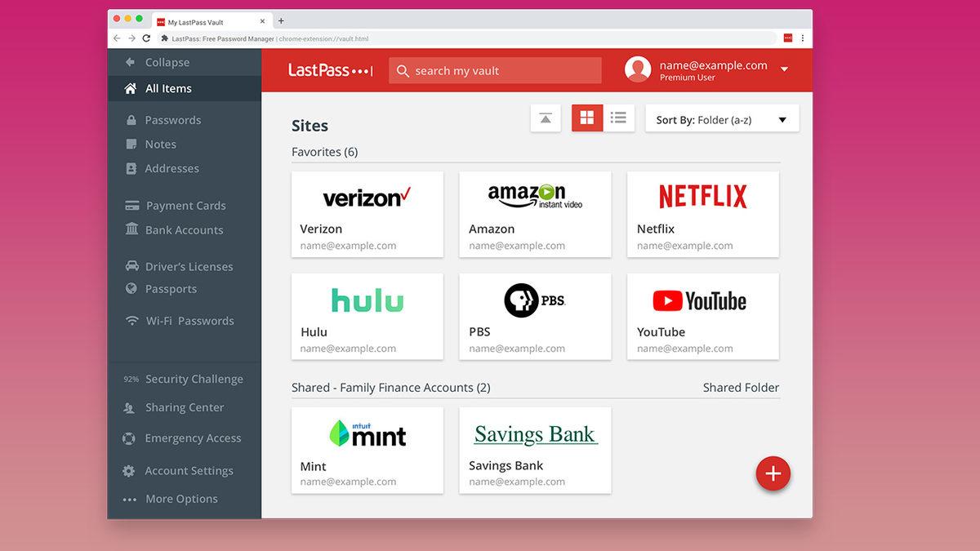Click the Emergency Access lifebuoy icon
Viewport: 980px width, 551px height.
(x=128, y=438)
